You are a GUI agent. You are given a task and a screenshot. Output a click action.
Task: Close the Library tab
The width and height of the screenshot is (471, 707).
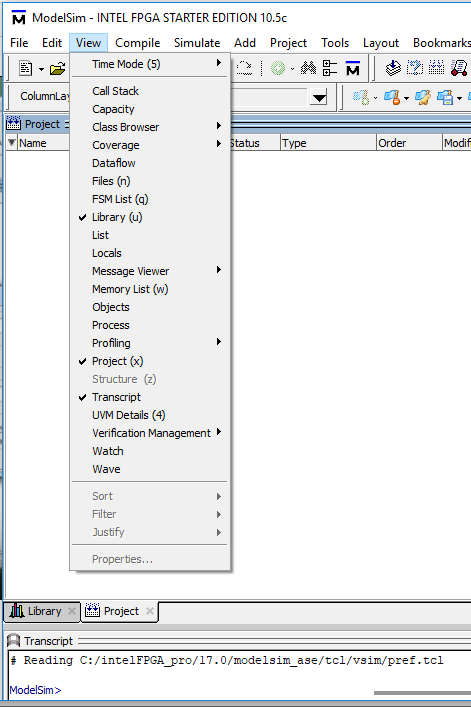pos(72,611)
